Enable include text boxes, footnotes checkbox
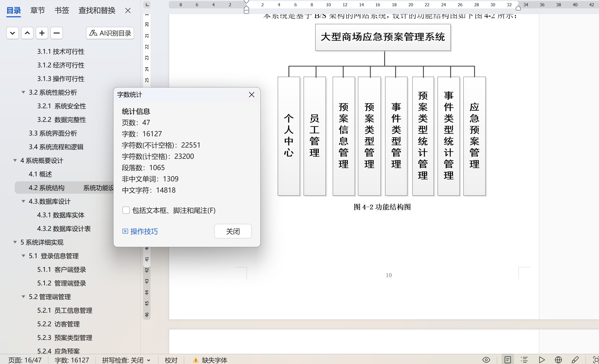The image size is (599, 364). (x=126, y=210)
